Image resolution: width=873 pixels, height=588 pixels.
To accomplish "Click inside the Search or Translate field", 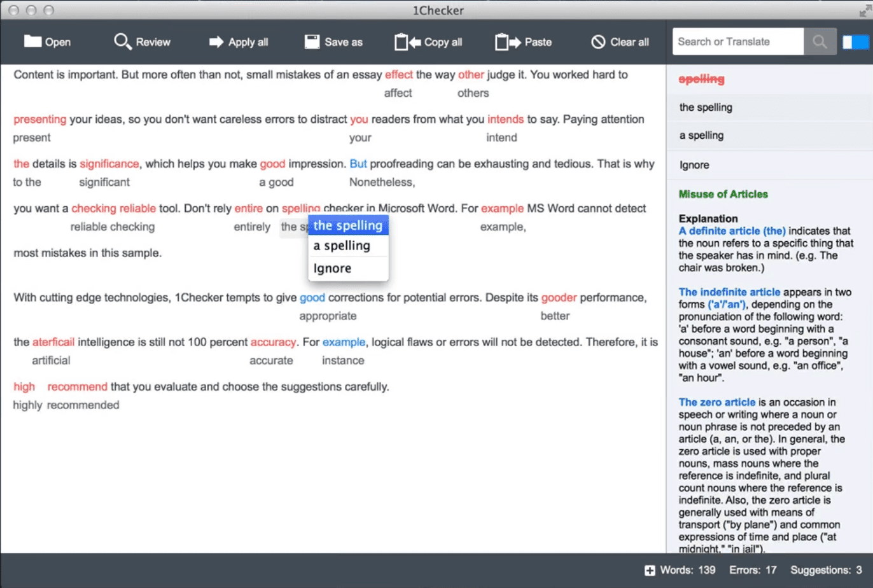I will [737, 42].
